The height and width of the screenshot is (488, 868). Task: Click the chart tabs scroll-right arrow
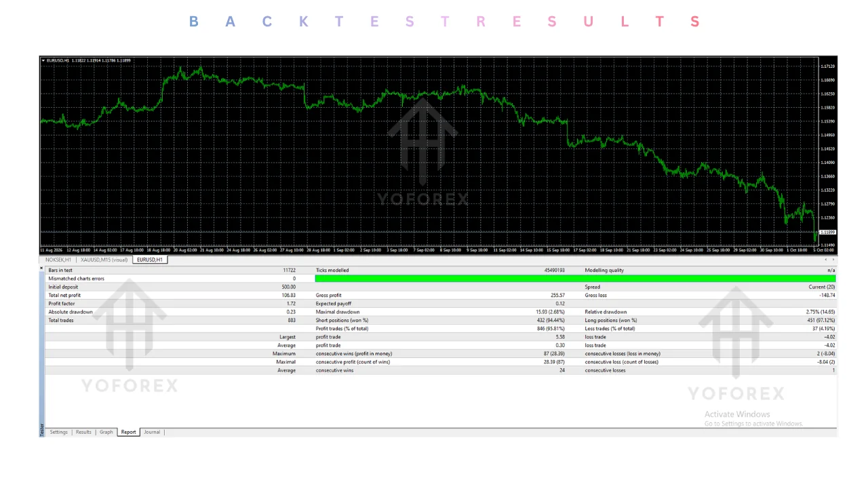[x=833, y=260]
